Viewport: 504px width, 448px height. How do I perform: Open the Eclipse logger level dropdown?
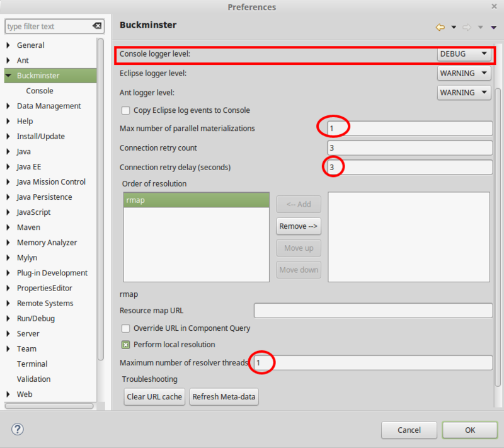464,73
